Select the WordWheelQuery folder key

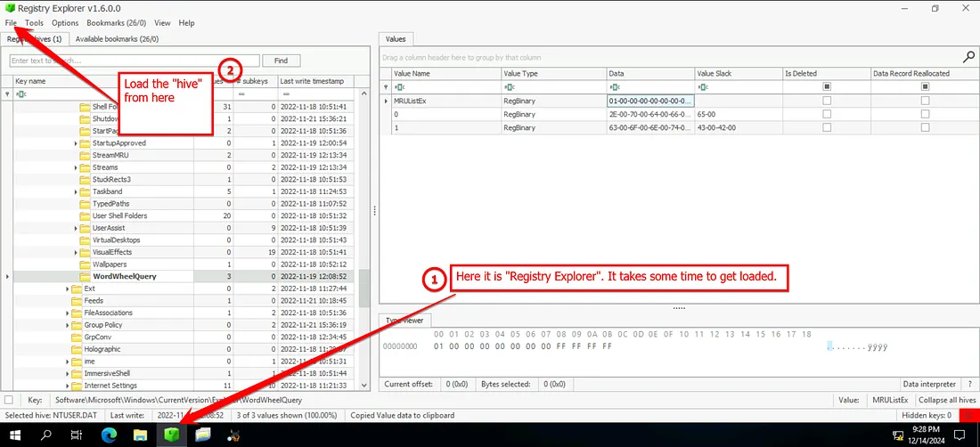(124, 276)
